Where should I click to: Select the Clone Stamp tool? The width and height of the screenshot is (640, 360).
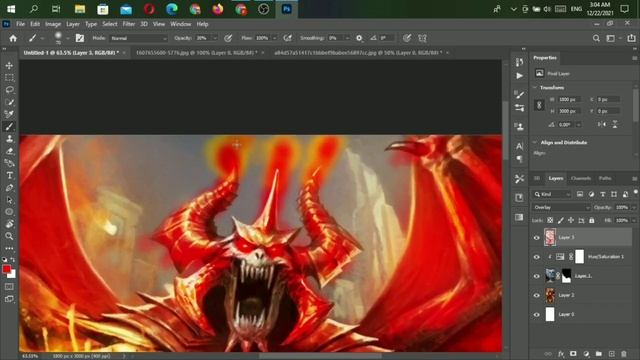tap(9, 139)
